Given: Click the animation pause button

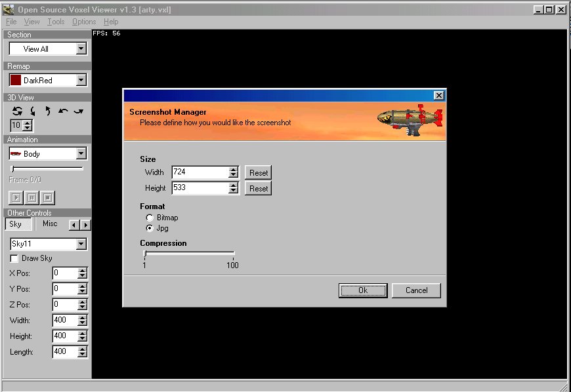Looking at the screenshot, I should point(32,198).
